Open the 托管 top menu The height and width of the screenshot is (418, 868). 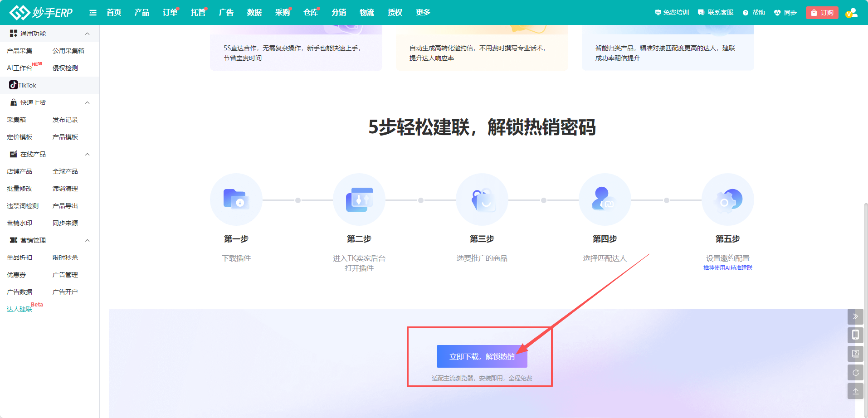coord(198,13)
